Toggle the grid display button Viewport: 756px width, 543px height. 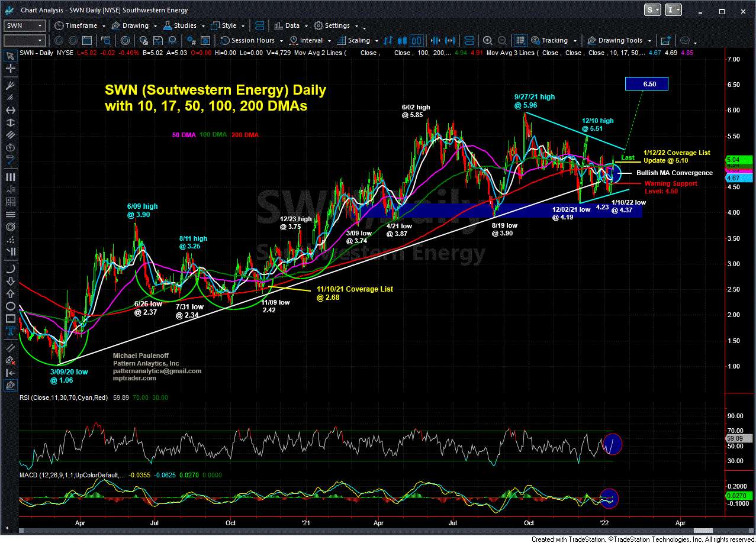tap(521, 40)
